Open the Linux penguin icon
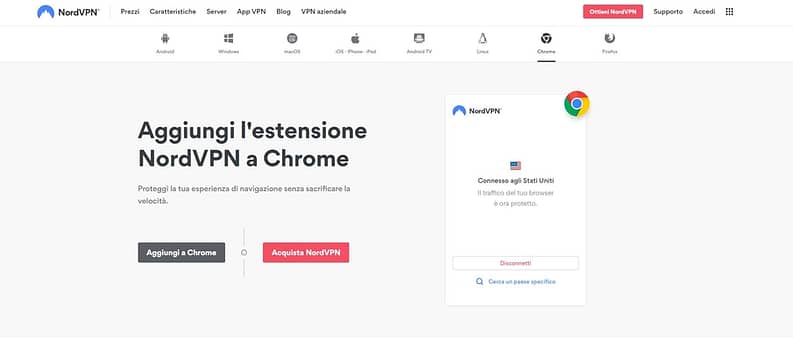The image size is (793, 364). (x=482, y=38)
